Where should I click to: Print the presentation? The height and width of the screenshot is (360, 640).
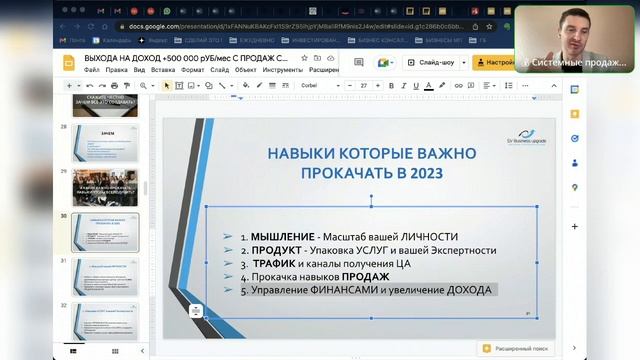click(x=115, y=85)
